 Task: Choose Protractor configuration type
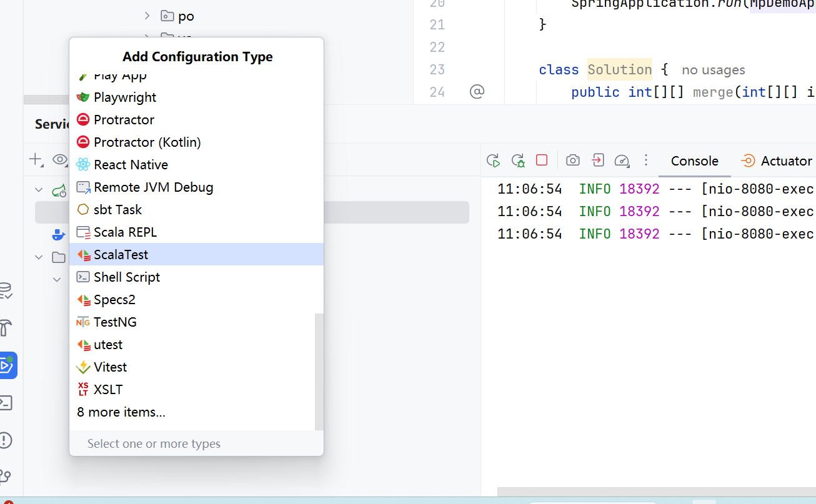coord(197,120)
